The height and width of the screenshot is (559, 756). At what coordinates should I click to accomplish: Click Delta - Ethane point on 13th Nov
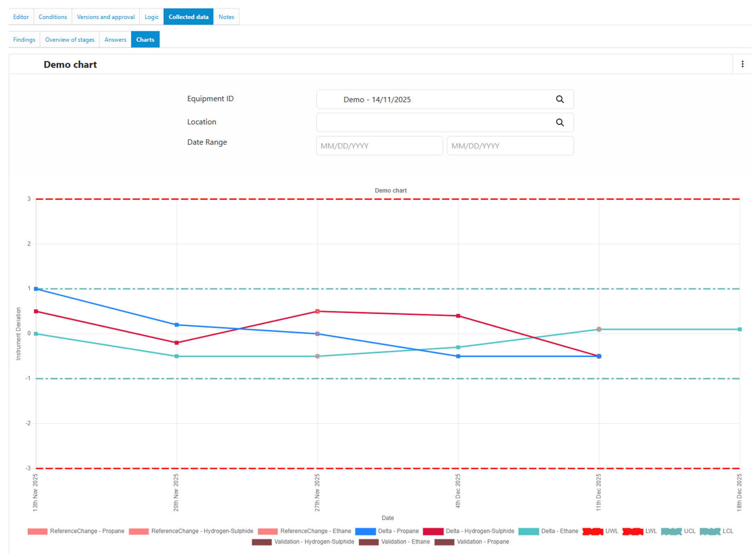[36, 334]
